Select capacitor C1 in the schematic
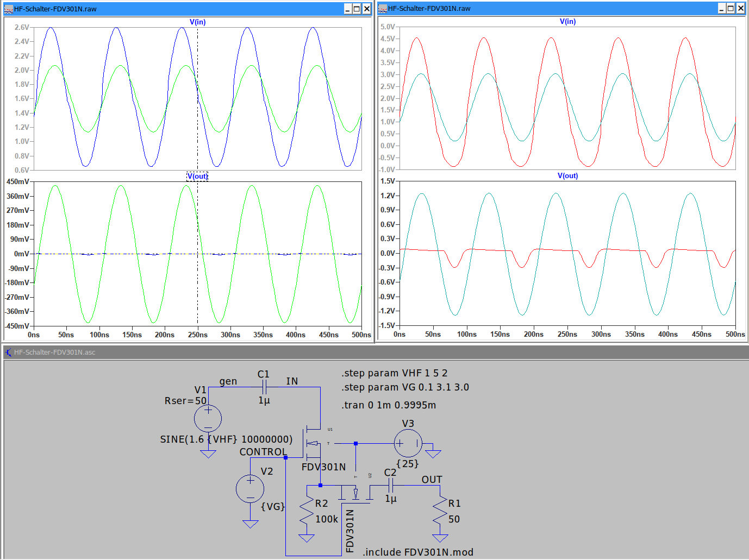This screenshot has width=749, height=560. 264,387
